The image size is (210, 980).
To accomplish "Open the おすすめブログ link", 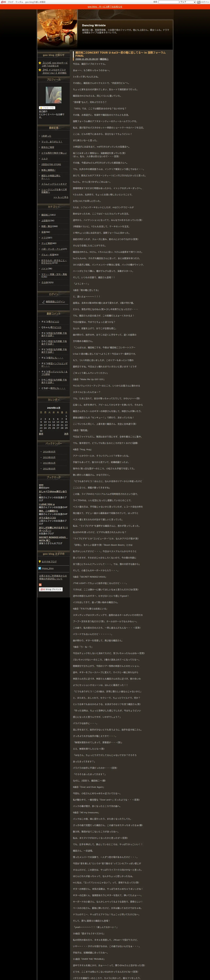I will 49,562.
